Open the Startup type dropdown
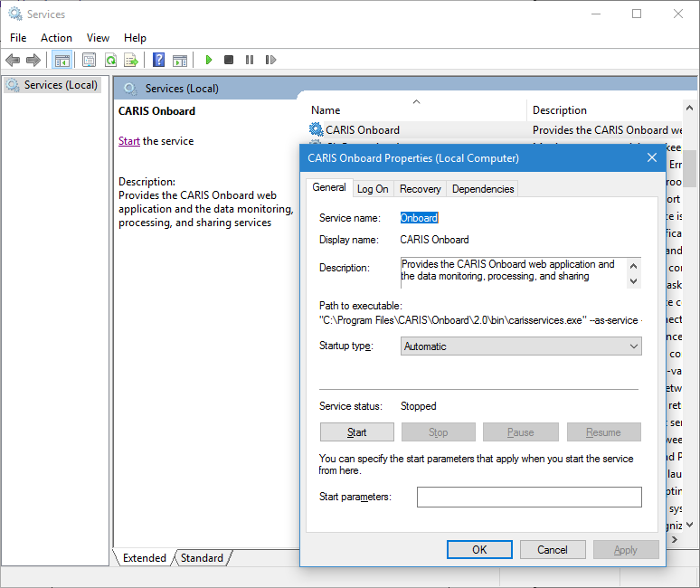 [521, 346]
